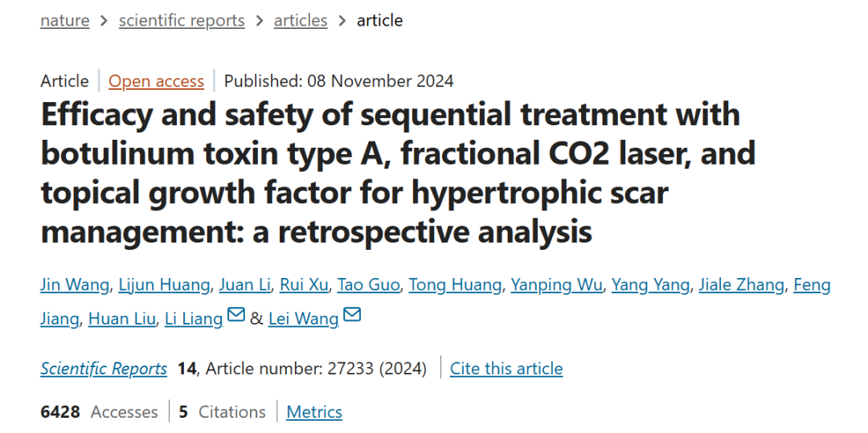
Task: Click the email envelope icon beside Li Liang
Action: [x=236, y=316]
